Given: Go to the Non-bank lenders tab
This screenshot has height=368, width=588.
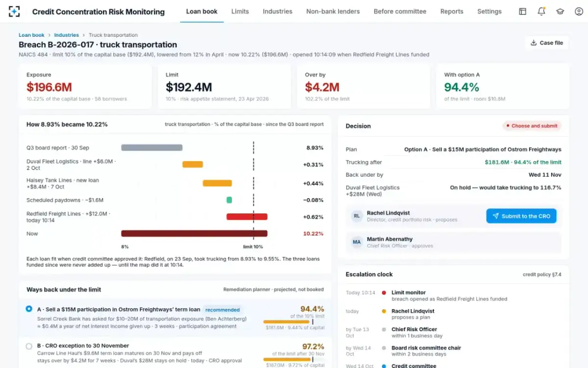Looking at the screenshot, I should (333, 11).
